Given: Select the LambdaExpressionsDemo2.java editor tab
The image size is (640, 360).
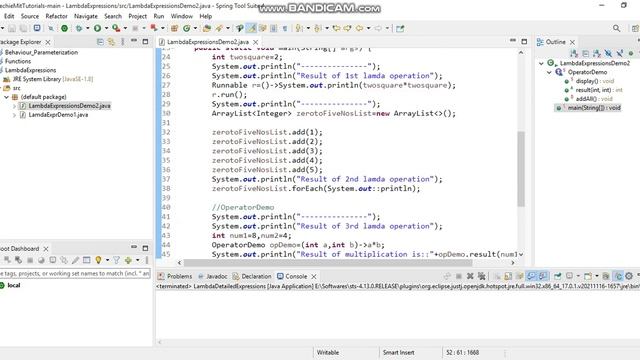Looking at the screenshot, I should pyautogui.click(x=208, y=42).
